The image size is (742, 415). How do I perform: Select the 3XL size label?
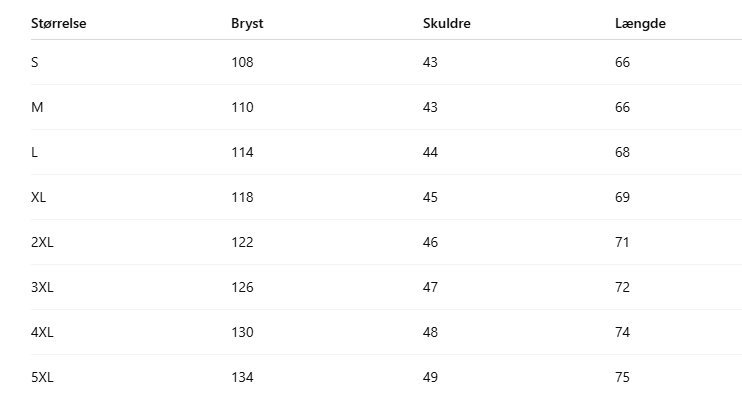pos(42,287)
